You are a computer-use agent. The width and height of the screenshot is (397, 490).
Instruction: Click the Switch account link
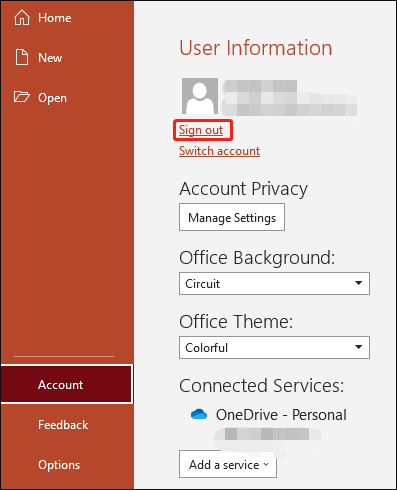[x=219, y=151]
